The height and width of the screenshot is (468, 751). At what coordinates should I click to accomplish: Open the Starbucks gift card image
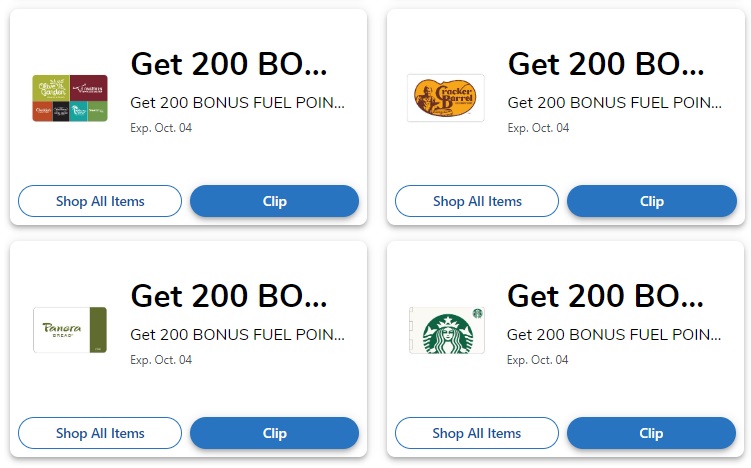click(x=447, y=330)
